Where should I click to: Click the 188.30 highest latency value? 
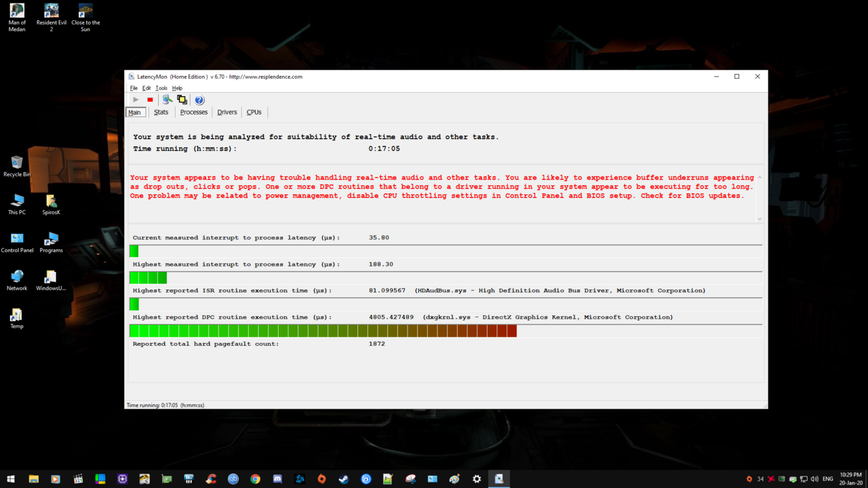coord(380,264)
